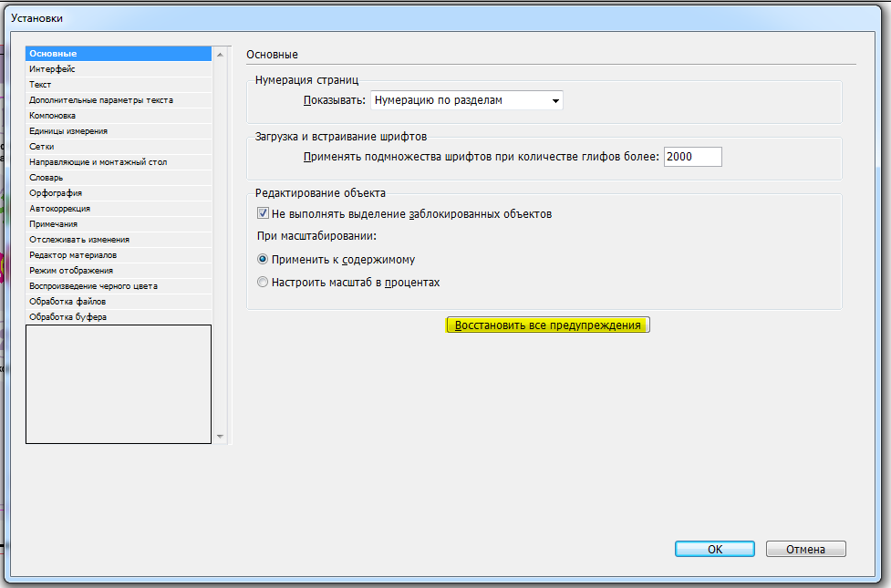Select Воспроизведение черного цвета item

tap(119, 285)
